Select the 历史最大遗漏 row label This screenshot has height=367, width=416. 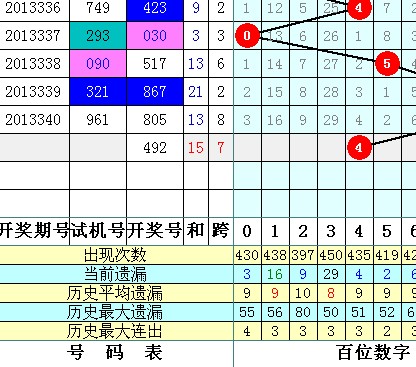tap(116, 312)
